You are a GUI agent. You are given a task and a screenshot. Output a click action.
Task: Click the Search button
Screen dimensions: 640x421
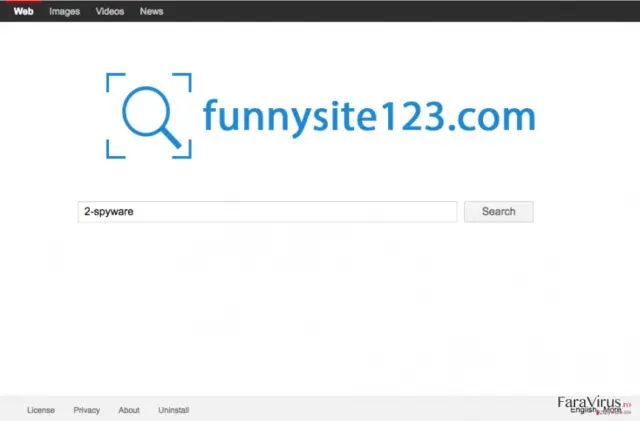point(499,212)
